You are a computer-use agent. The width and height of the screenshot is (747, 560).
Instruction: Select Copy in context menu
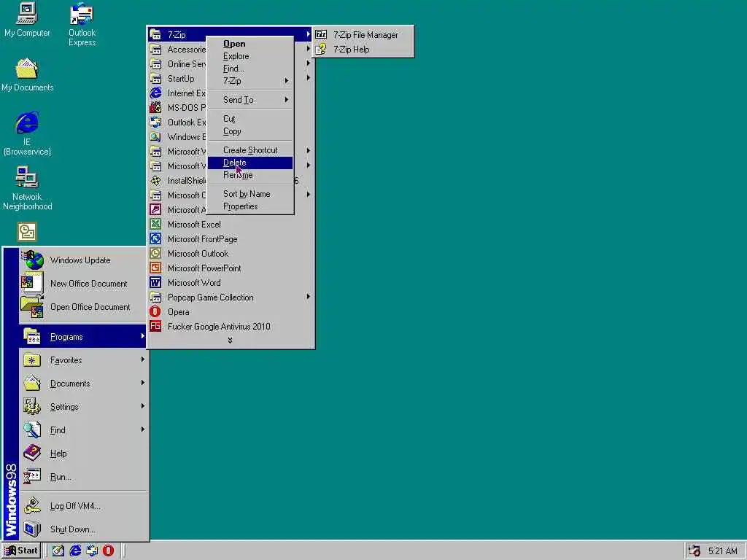click(251, 131)
